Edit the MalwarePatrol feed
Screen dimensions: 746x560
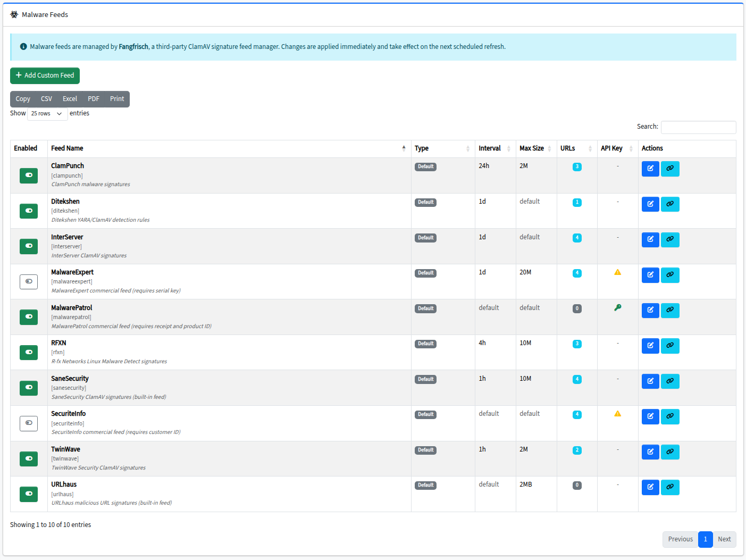pos(650,311)
